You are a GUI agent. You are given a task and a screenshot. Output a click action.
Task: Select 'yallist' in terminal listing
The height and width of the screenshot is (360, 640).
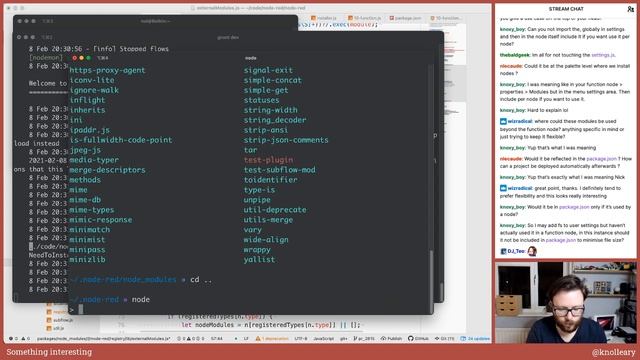click(x=260, y=260)
